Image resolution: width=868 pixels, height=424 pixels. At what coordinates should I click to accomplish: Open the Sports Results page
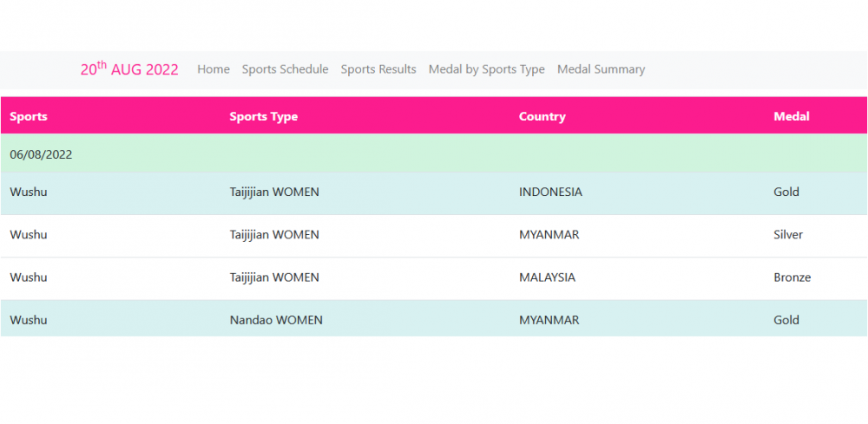coord(378,69)
